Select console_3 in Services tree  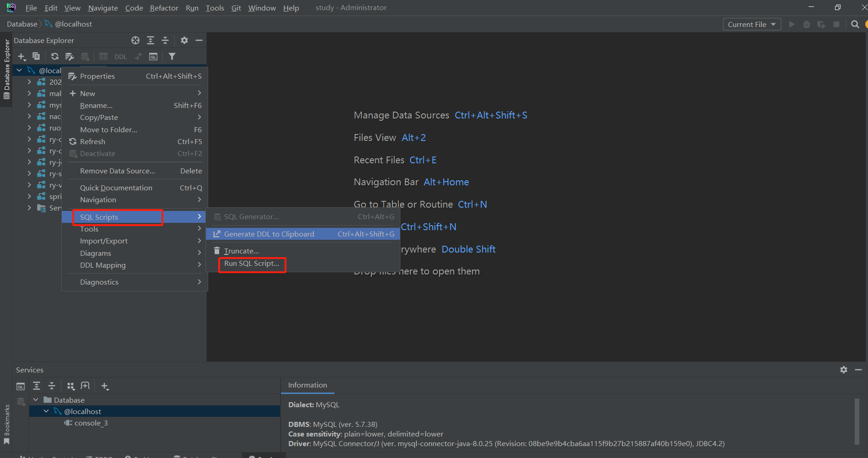91,423
